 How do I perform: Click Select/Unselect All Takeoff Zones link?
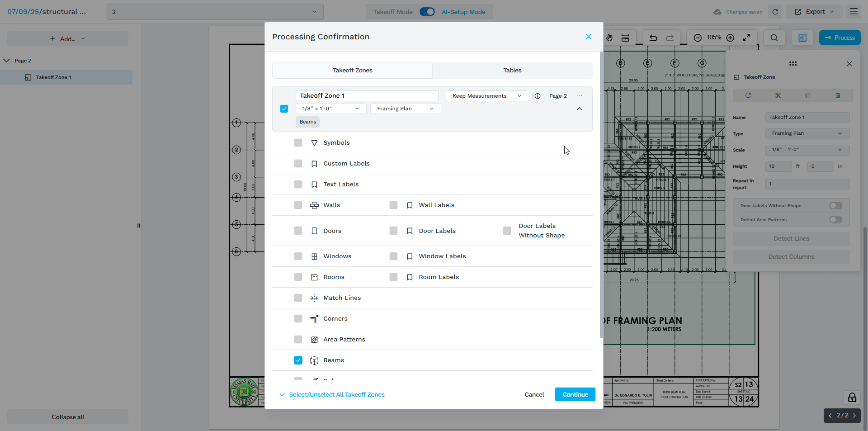tap(336, 395)
